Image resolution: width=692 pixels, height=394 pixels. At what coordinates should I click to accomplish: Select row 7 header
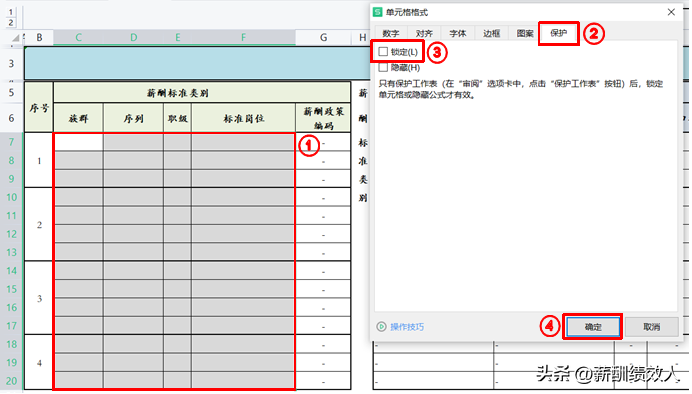[x=11, y=142]
